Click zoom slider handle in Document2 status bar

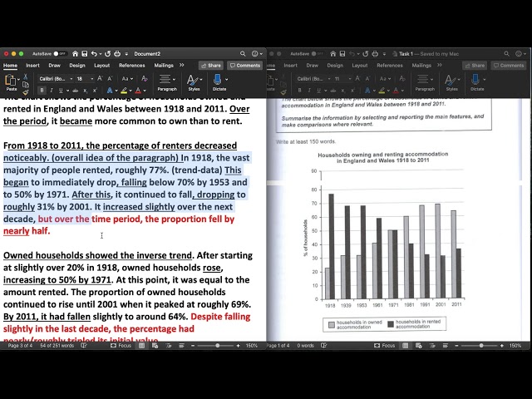tap(217, 346)
